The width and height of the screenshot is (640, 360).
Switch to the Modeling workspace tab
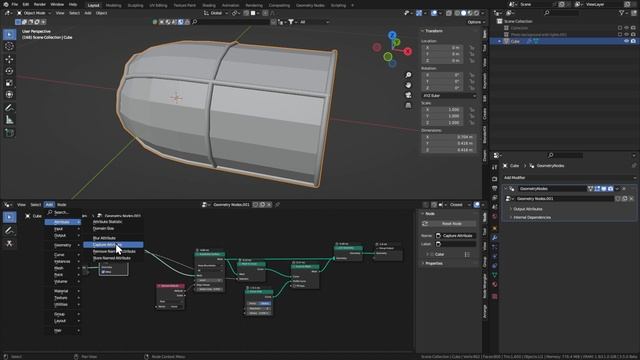tap(113, 5)
